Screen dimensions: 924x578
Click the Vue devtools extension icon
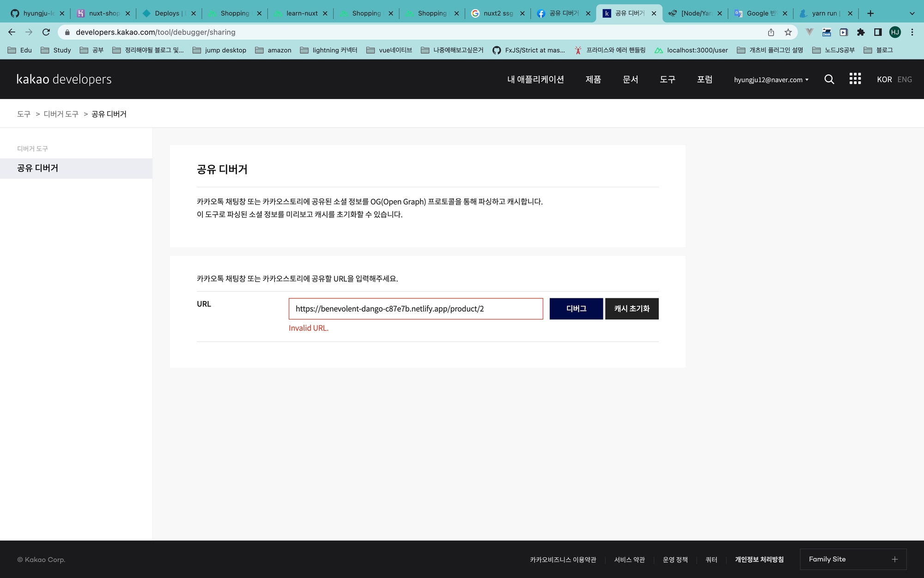(x=809, y=32)
